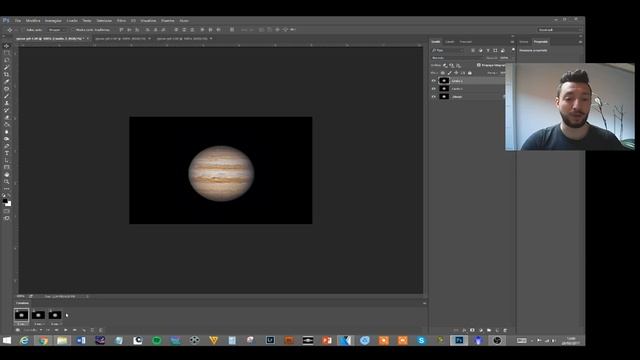Add layer mask from Layers panel footer
Image resolution: width=640 pixels, height=360 pixels.
tap(472, 330)
